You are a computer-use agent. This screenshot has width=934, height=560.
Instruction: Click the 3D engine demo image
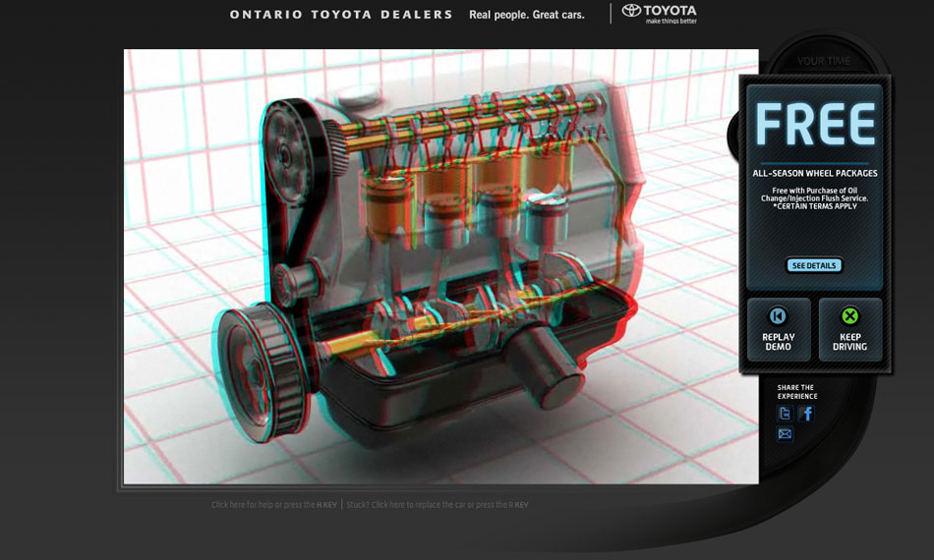click(440, 266)
